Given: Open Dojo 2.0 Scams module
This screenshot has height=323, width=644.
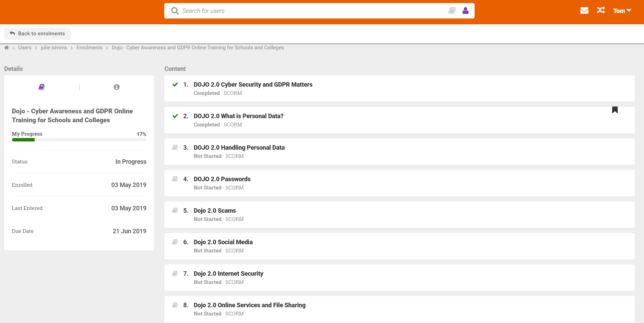Looking at the screenshot, I should [215, 211].
